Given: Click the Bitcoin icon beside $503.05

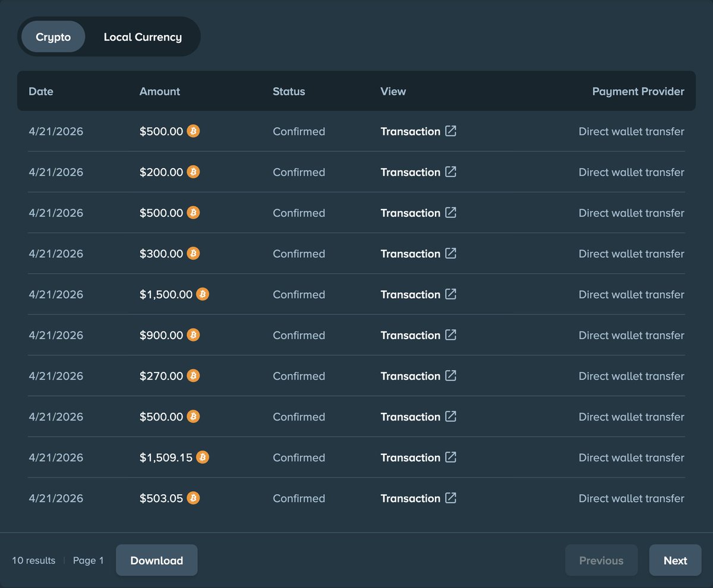Looking at the screenshot, I should tap(193, 498).
